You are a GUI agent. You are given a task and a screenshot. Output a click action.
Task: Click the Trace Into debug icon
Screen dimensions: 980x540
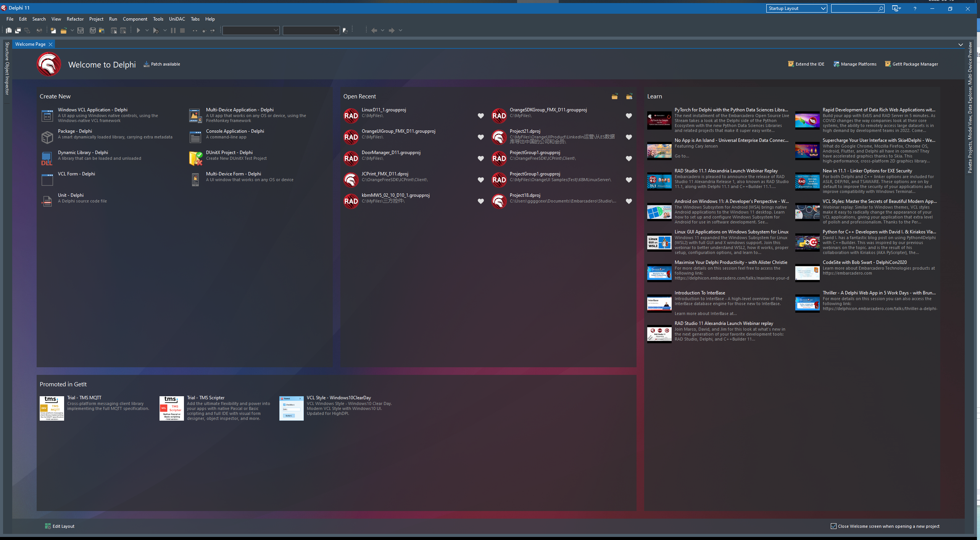[x=195, y=31]
